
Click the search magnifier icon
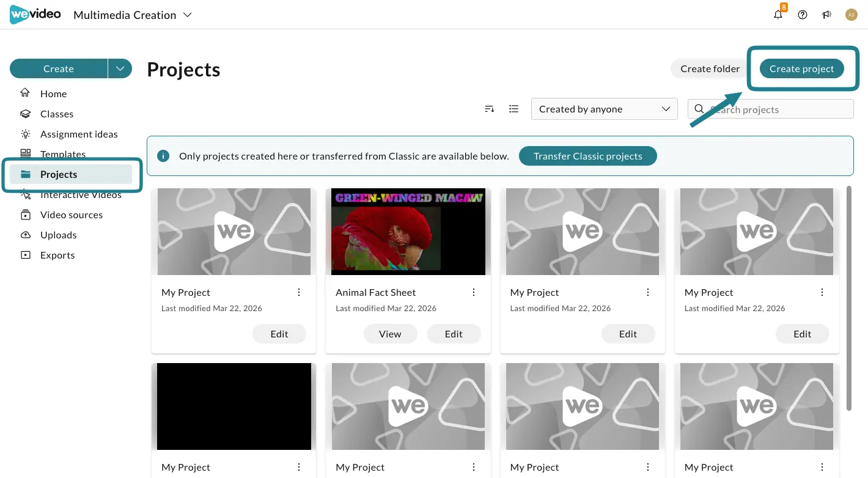tap(699, 109)
